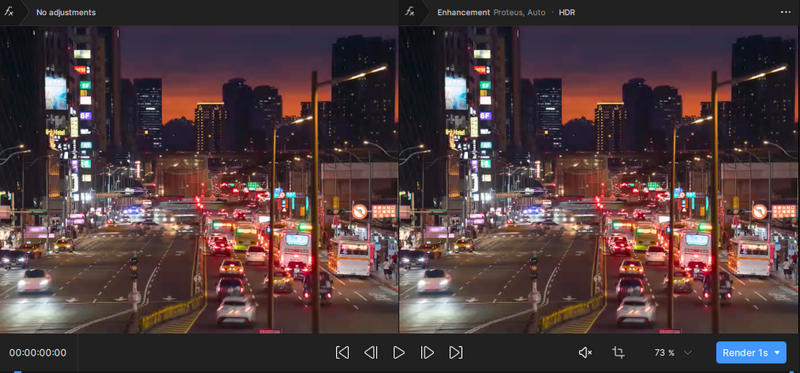Image resolution: width=800 pixels, height=373 pixels.
Task: Play the video preview
Action: tap(398, 353)
